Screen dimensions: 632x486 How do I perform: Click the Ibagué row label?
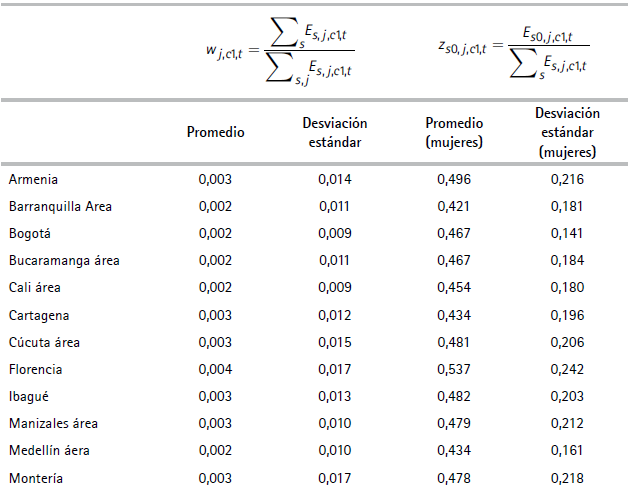click(30, 396)
